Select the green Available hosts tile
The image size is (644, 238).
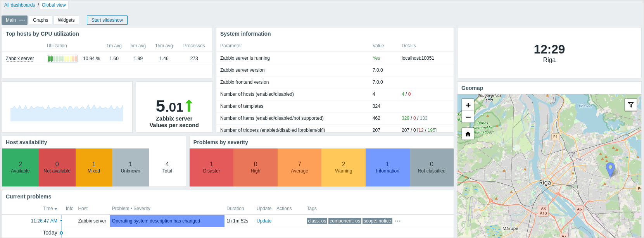click(x=20, y=167)
